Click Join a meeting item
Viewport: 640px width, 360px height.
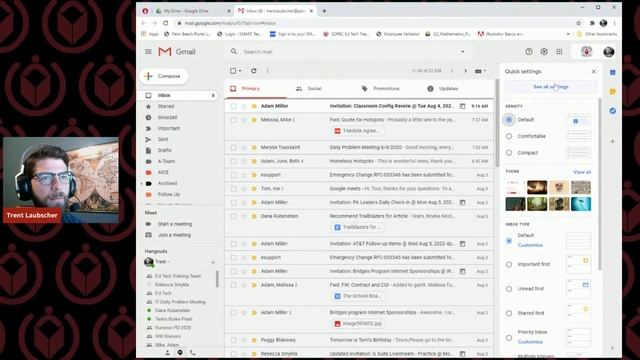174,235
